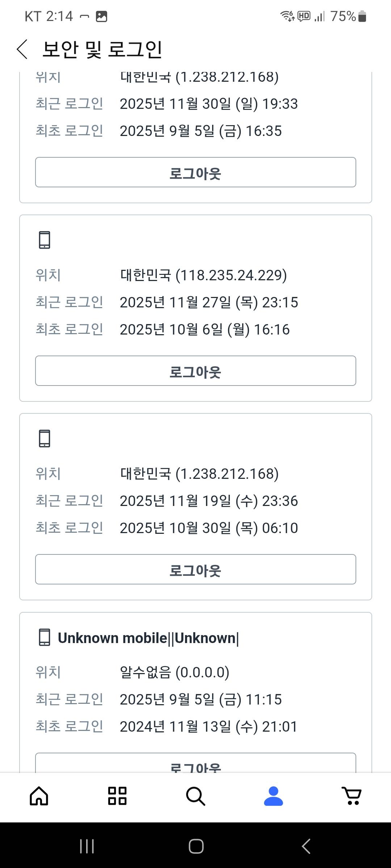The width and height of the screenshot is (391, 868).
Task: Tap phone icon of Unknown mobile device
Action: click(45, 637)
